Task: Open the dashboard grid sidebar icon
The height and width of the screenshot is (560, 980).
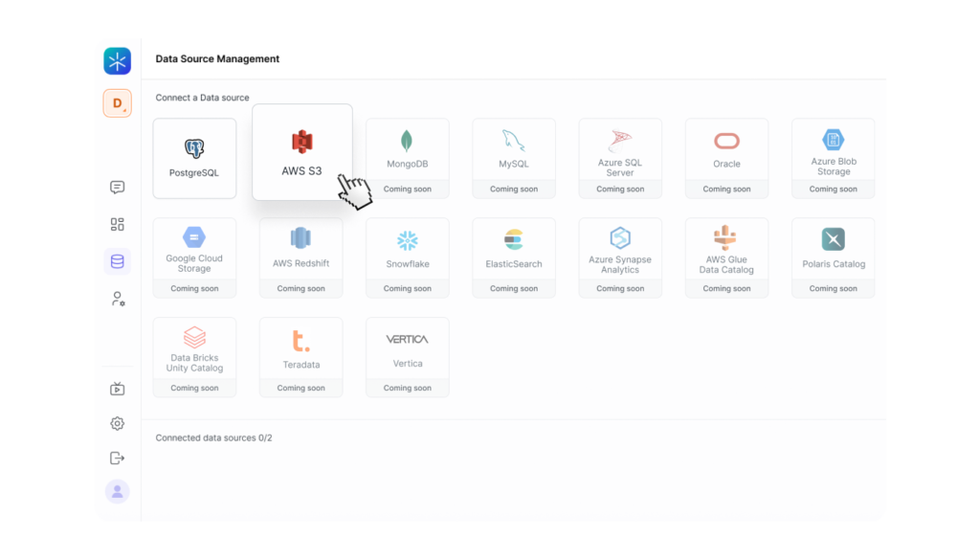Action: coord(117,224)
